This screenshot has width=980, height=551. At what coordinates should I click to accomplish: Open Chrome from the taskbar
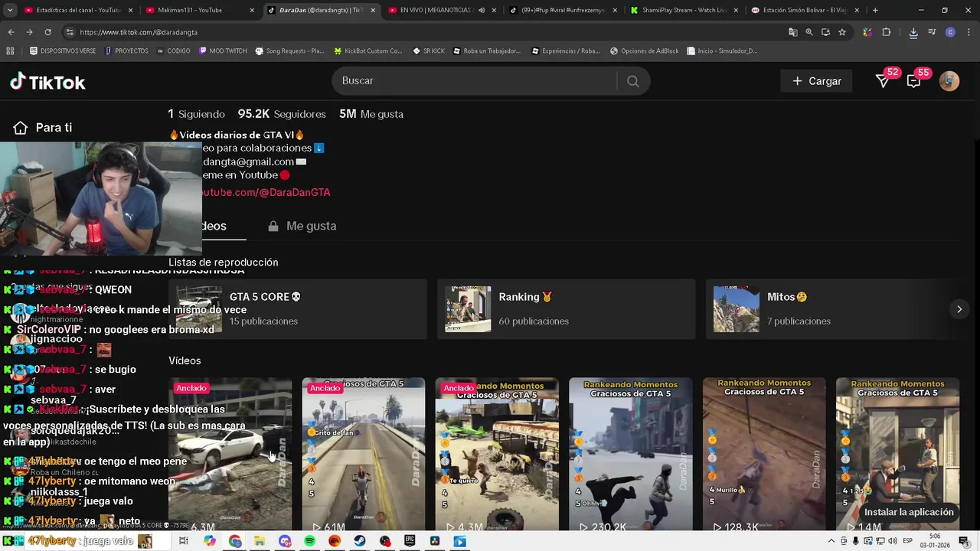click(x=235, y=541)
